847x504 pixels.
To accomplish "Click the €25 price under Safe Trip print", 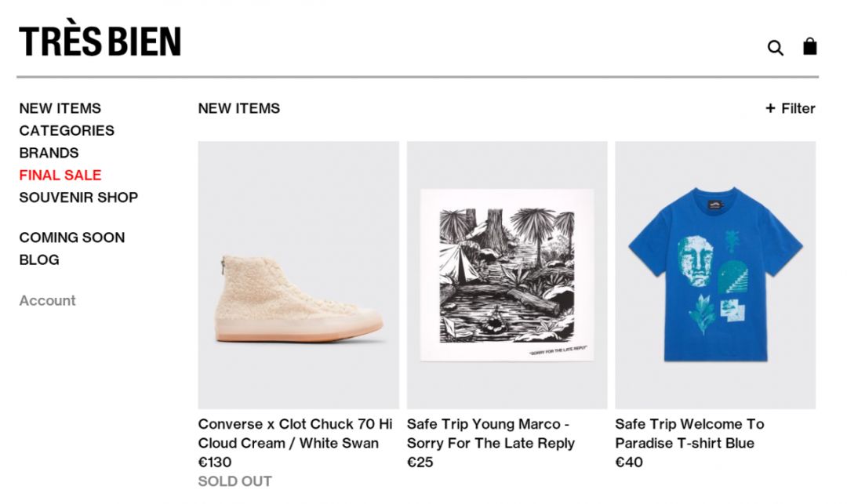I will point(420,462).
